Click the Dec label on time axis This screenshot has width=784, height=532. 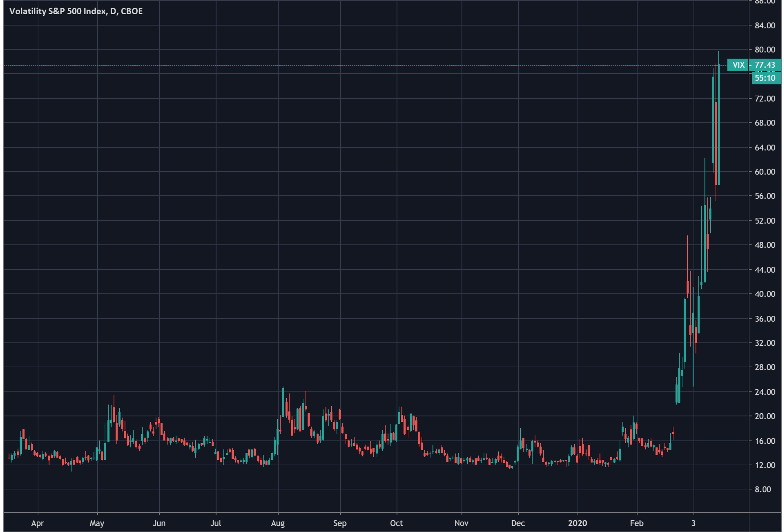pos(518,523)
